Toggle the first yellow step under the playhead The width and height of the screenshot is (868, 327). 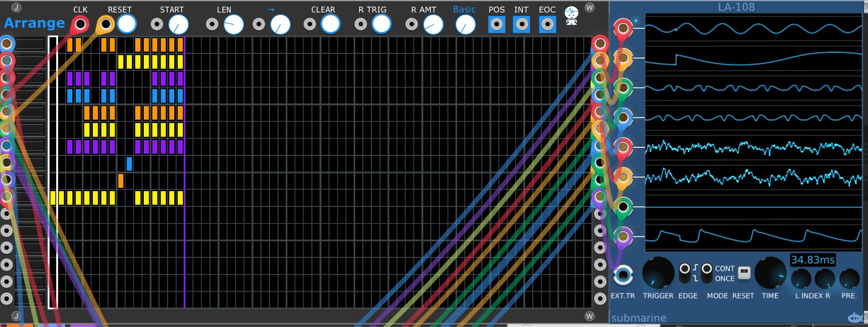(53, 198)
